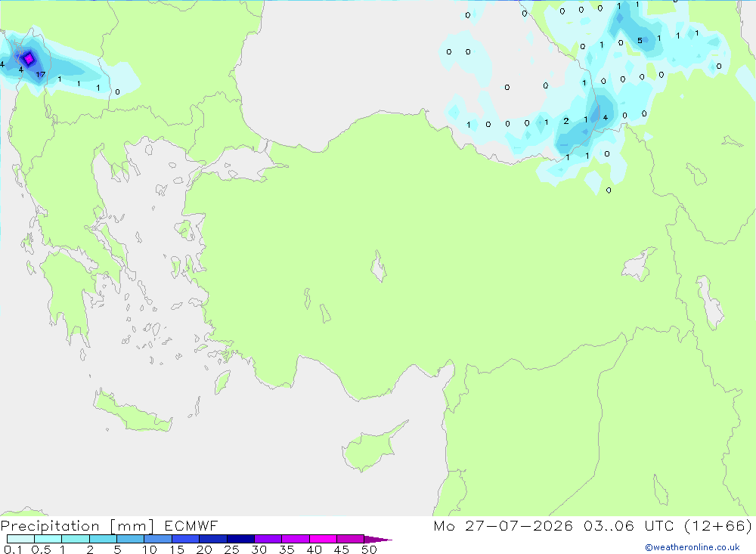Click the "17" precipitation value on the map
Screen dimensions: 756x554
[41, 74]
